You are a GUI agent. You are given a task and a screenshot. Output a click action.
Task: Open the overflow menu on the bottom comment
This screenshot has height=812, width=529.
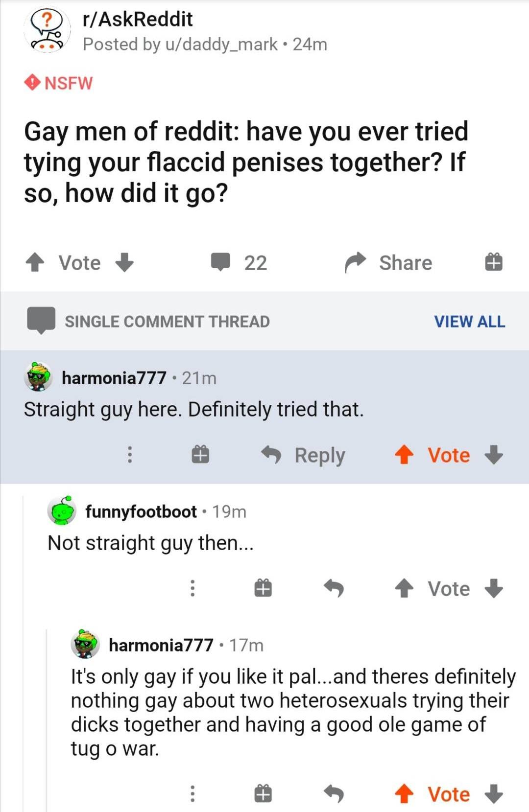[x=192, y=793]
